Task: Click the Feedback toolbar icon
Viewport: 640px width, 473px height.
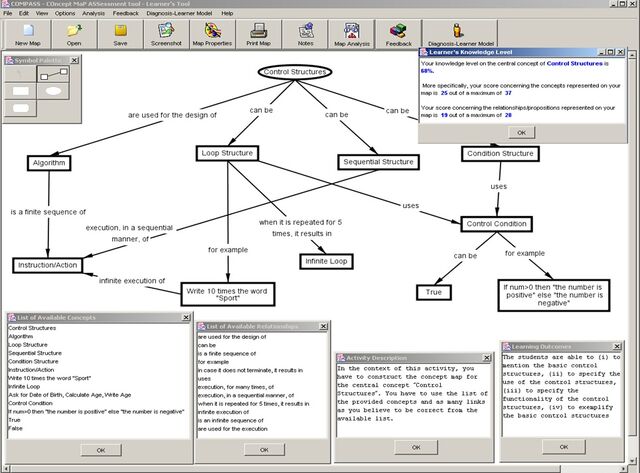Action: pos(398,34)
